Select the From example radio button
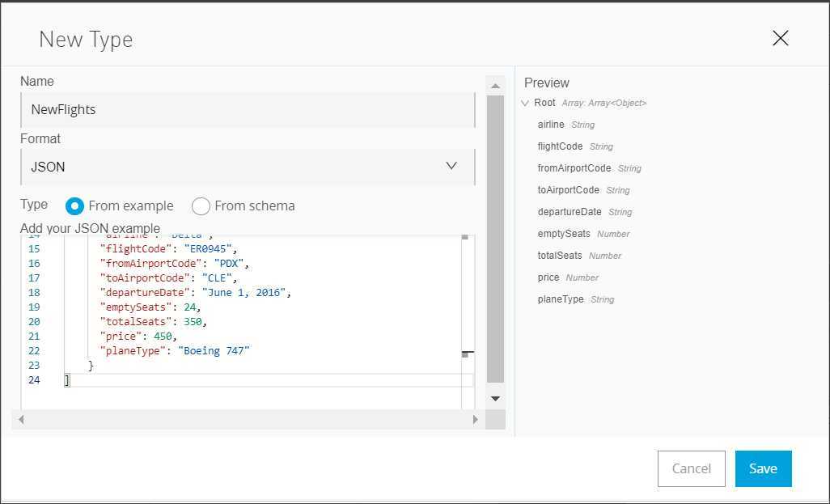The image size is (830, 504). pyautogui.click(x=74, y=205)
